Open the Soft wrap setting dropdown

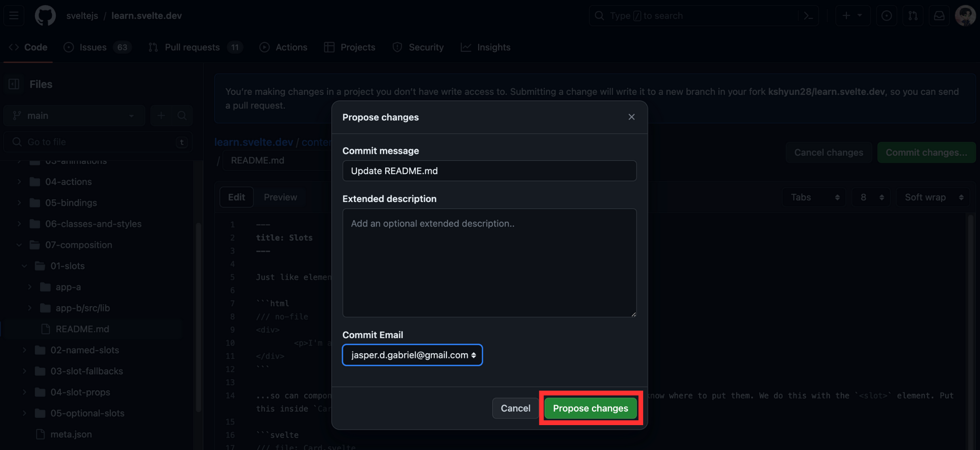click(x=932, y=197)
